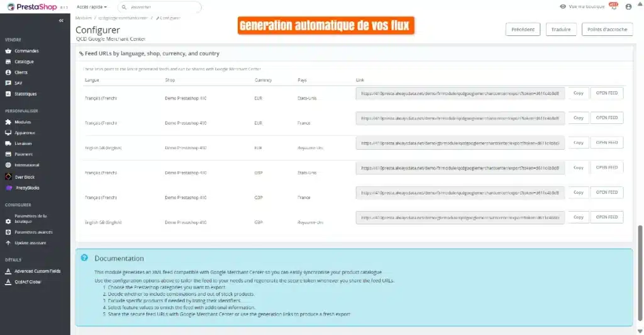The height and width of the screenshot is (335, 644).
Task: Open the International globe icon
Action: (x=8, y=165)
